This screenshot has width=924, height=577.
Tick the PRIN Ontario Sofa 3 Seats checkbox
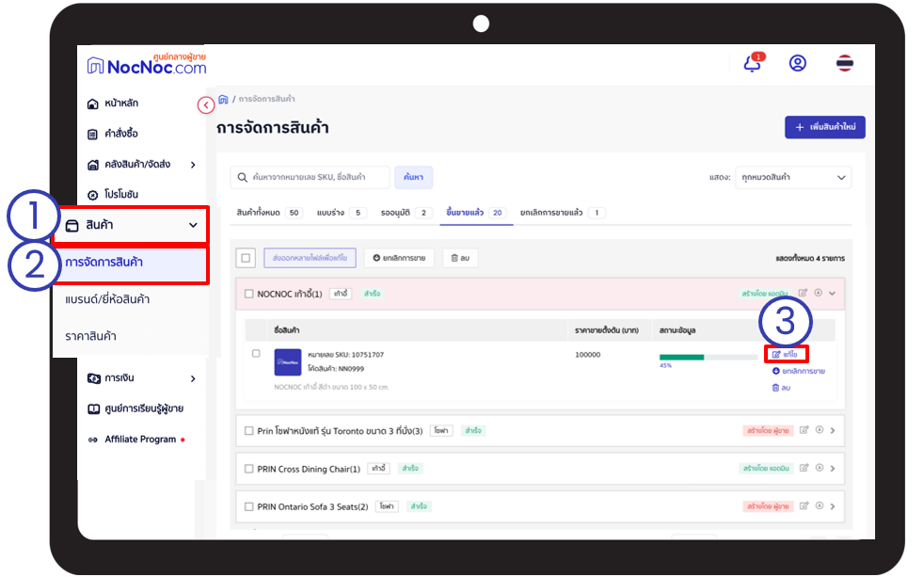coord(248,506)
